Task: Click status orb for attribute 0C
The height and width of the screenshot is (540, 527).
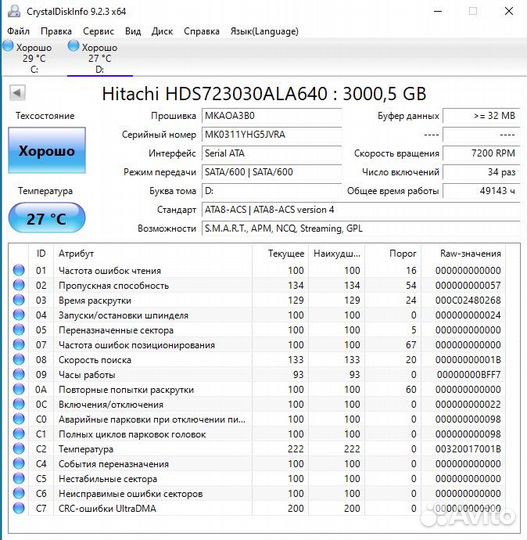Action: click(x=19, y=404)
